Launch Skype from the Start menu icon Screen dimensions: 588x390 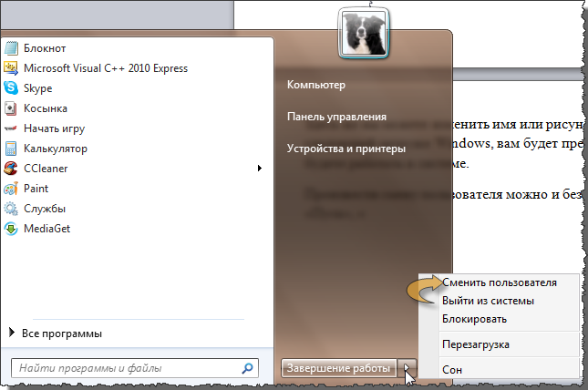pyautogui.click(x=11, y=88)
